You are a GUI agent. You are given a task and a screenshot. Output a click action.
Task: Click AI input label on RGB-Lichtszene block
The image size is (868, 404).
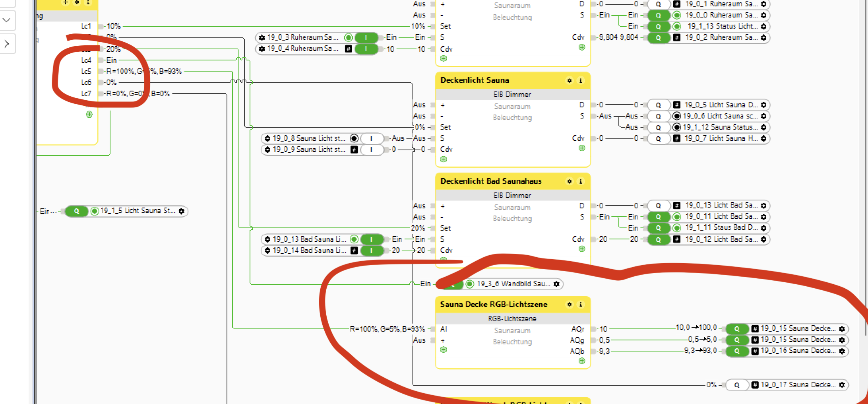[x=444, y=329]
